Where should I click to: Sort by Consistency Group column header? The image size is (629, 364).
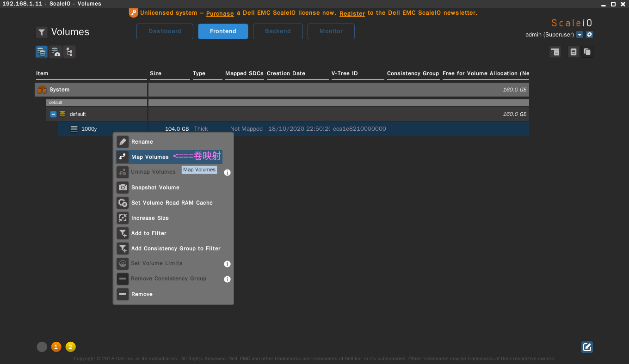coord(413,73)
